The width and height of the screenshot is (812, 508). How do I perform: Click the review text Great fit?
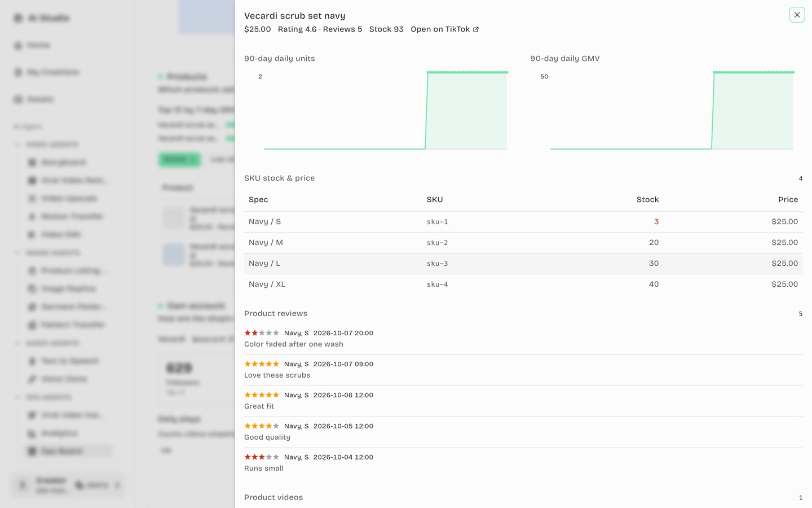(259, 406)
